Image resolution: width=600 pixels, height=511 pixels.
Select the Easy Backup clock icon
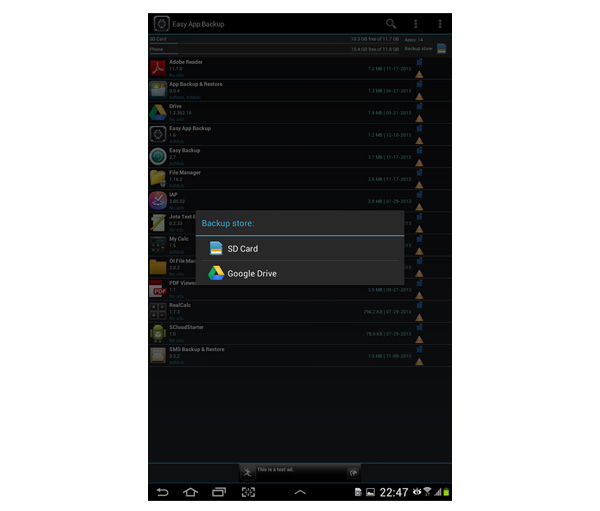(158, 157)
